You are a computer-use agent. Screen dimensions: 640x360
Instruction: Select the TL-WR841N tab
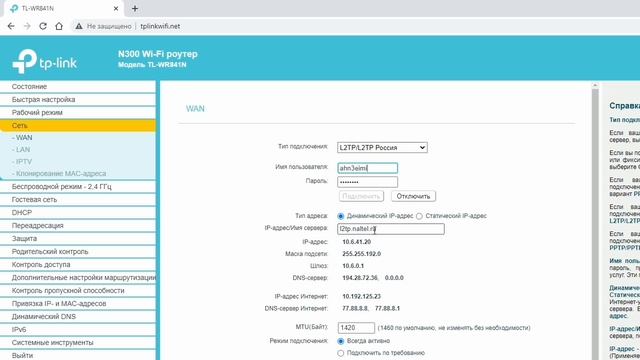[65, 8]
